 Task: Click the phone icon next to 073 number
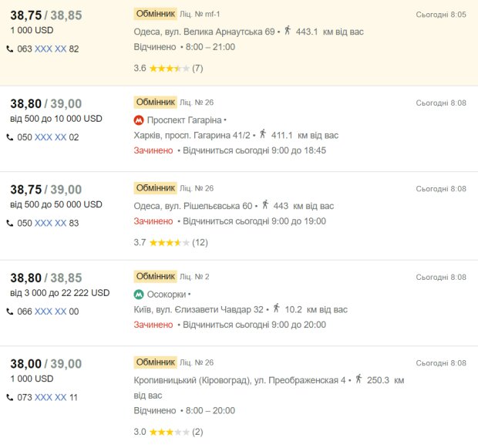[10, 397]
